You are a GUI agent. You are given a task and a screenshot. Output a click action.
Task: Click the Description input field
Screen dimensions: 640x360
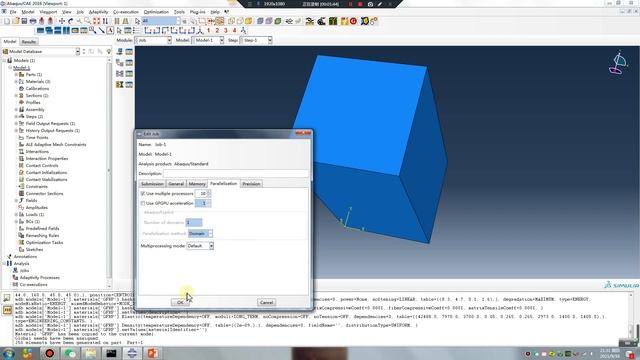point(236,173)
